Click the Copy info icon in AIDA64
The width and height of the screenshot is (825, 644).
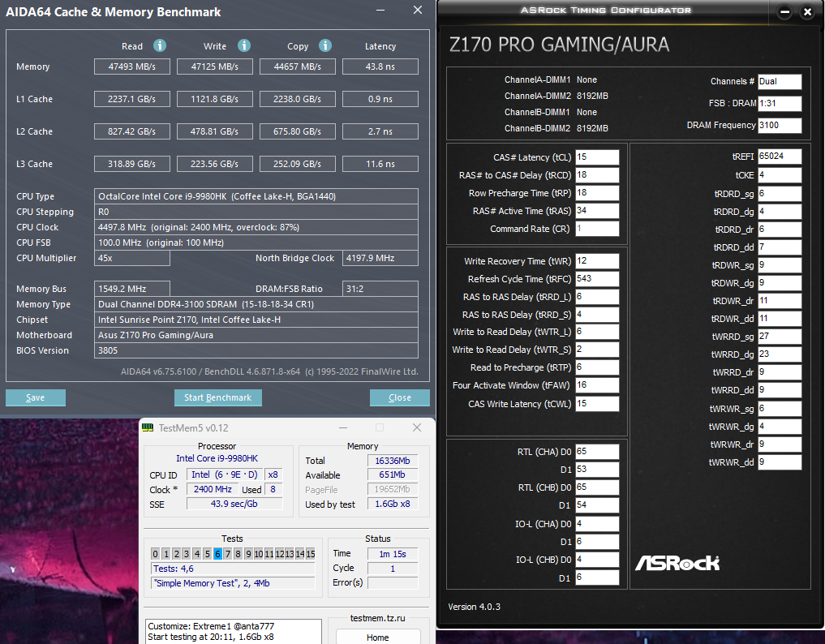point(325,45)
